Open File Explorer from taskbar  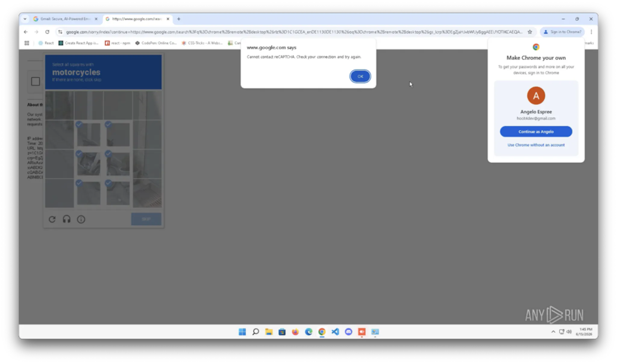point(269,332)
